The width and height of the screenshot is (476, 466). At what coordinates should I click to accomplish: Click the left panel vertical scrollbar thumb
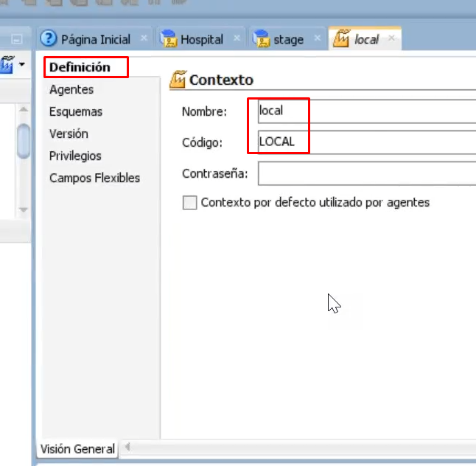pos(24,142)
